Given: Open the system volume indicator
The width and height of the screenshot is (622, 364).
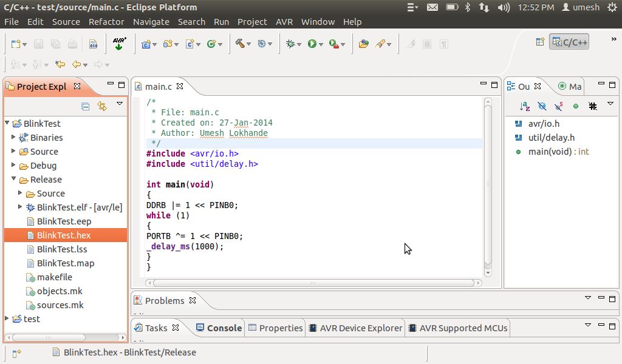Looking at the screenshot, I should [x=504, y=7].
